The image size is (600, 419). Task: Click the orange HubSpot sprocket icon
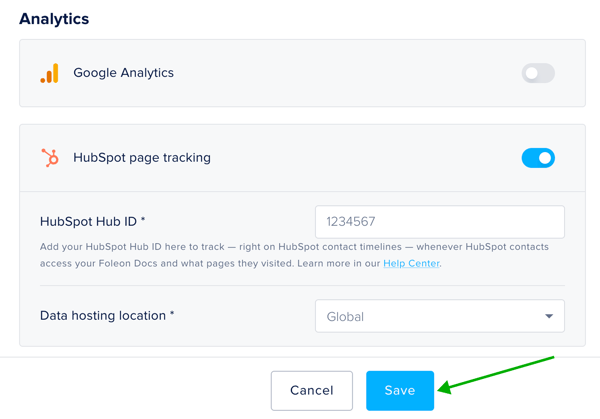pyautogui.click(x=49, y=158)
